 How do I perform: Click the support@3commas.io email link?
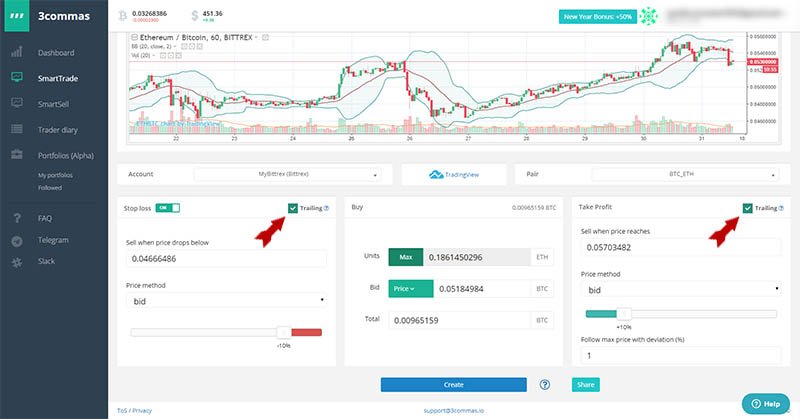pyautogui.click(x=454, y=410)
